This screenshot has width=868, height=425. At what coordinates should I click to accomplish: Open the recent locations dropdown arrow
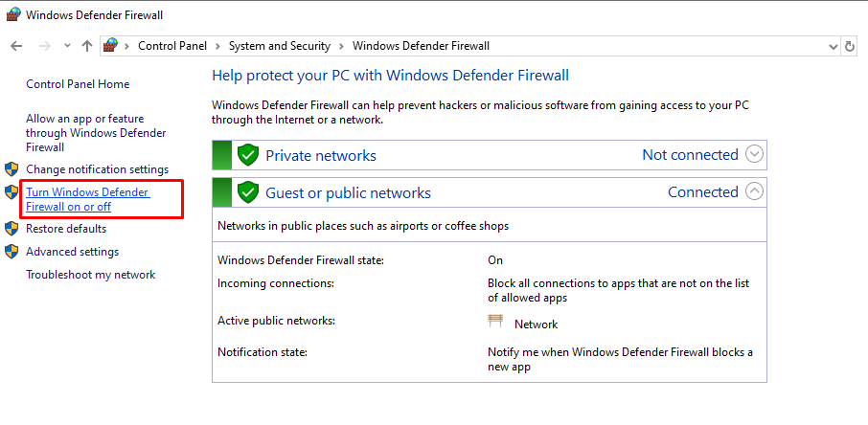click(67, 46)
